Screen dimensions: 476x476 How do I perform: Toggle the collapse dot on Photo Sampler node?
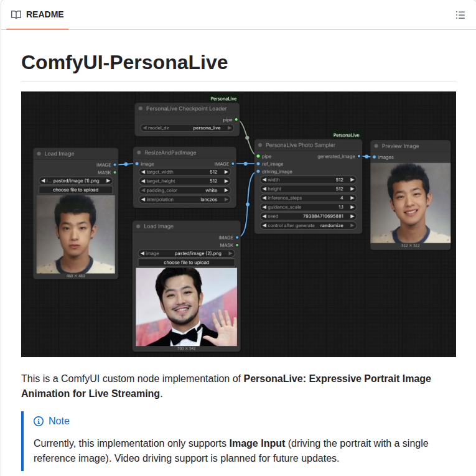click(x=260, y=145)
